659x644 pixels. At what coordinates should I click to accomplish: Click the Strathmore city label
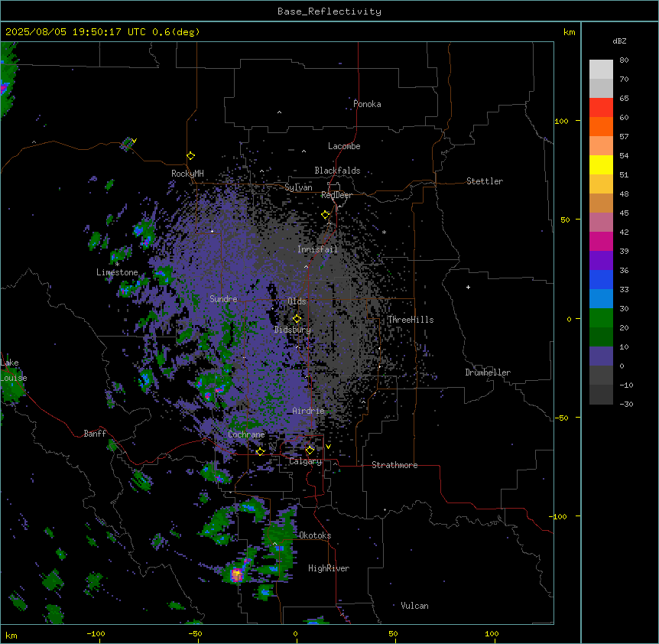[x=394, y=465]
